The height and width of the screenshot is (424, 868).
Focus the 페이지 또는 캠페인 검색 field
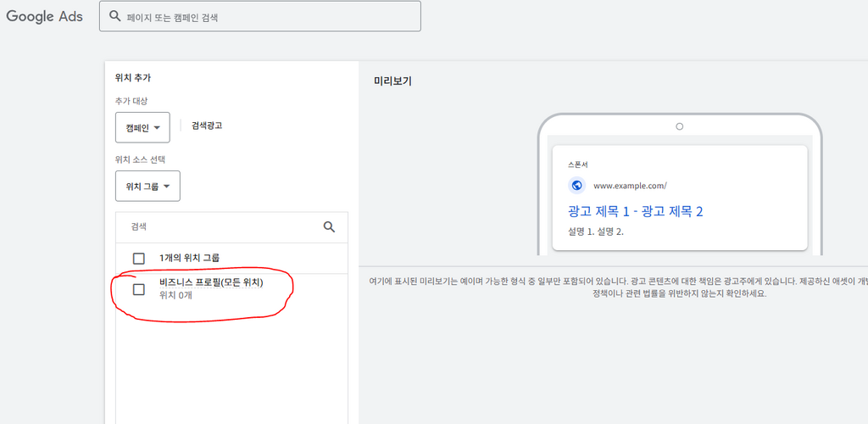[260, 16]
